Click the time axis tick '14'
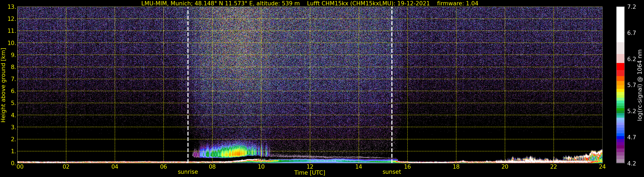 pos(358,167)
